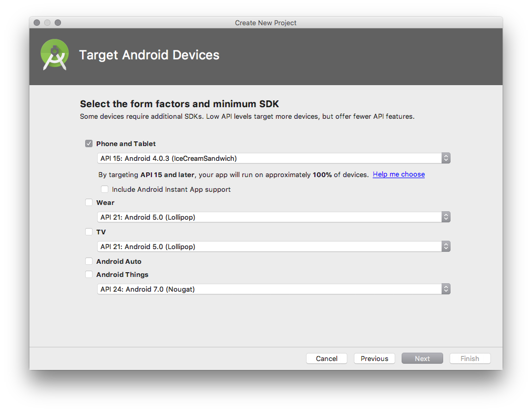Open the API 24 Nougat SDK dropdown
The image size is (532, 412).
(274, 289)
